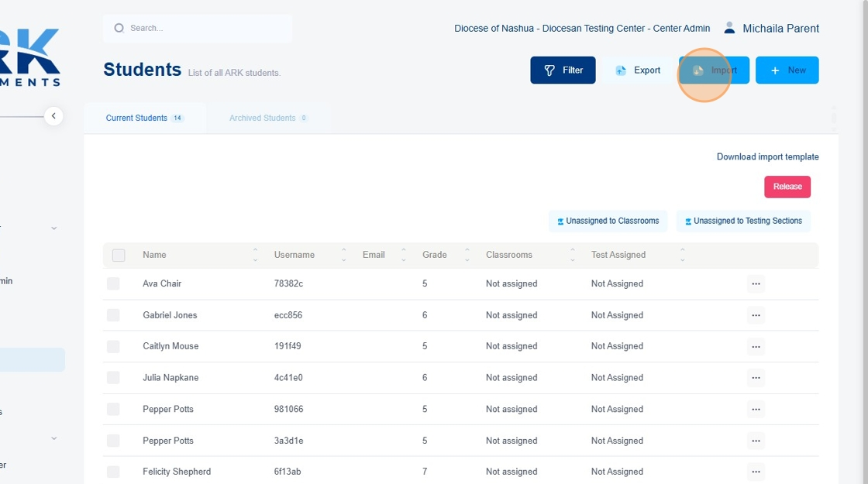
Task: Open the Download import template link
Action: (x=767, y=156)
